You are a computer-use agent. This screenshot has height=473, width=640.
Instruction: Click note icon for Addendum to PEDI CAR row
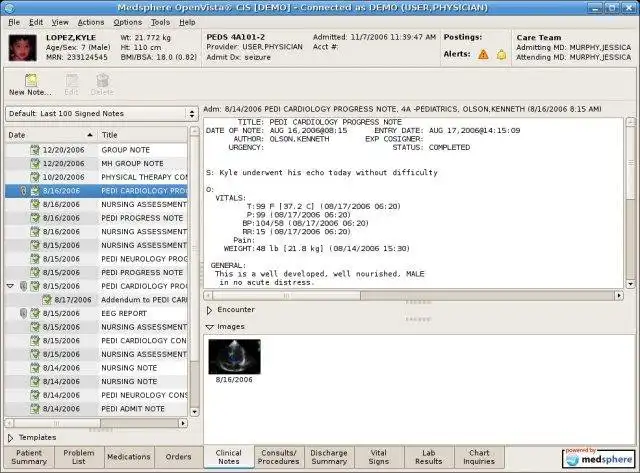point(47,300)
